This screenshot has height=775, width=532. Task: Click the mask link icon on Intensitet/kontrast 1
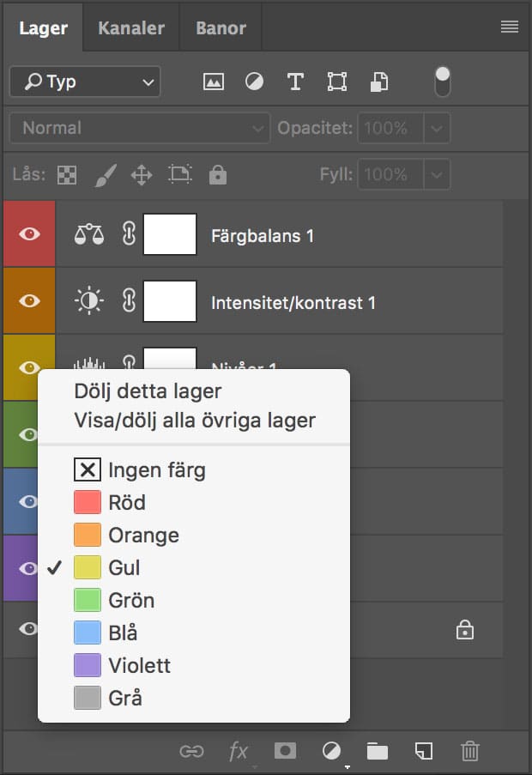[x=129, y=300]
